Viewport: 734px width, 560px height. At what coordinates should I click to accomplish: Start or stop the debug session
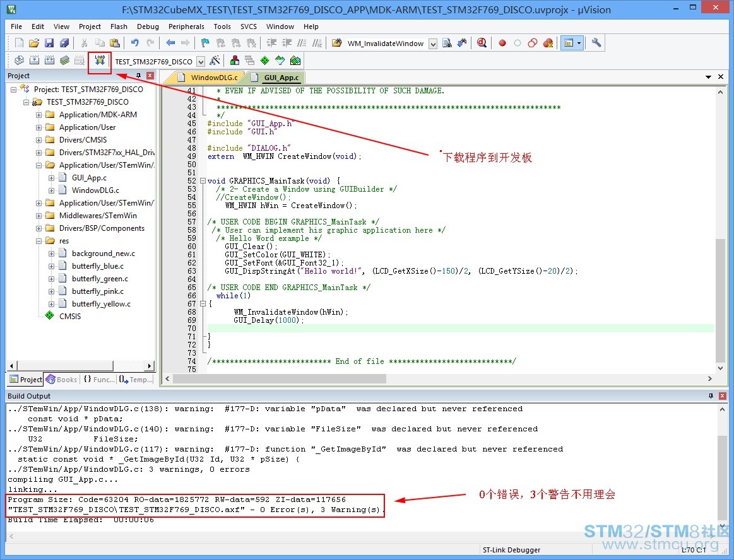pyautogui.click(x=482, y=43)
